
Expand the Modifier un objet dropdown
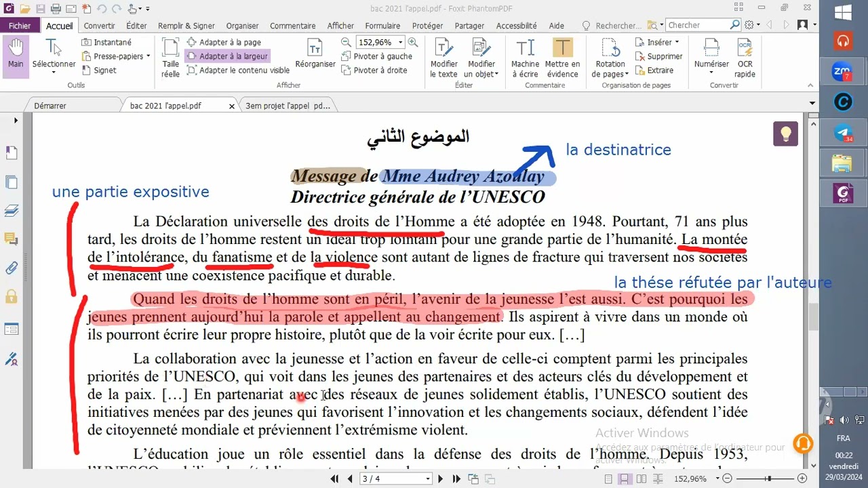pyautogui.click(x=496, y=74)
